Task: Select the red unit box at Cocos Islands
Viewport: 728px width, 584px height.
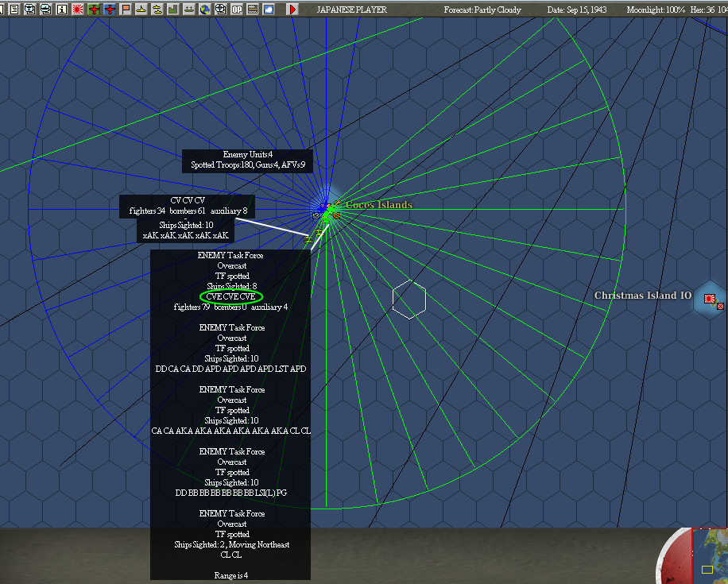Action: (x=337, y=216)
